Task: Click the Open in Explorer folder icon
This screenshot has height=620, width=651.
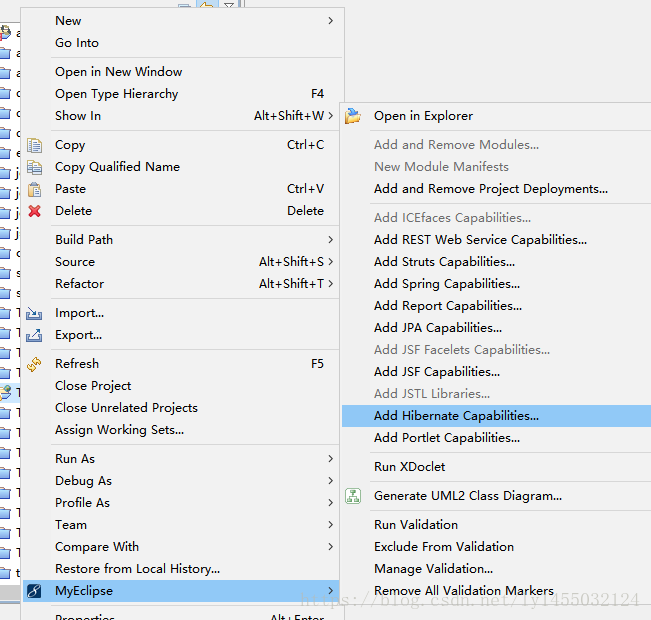Action: click(x=353, y=116)
